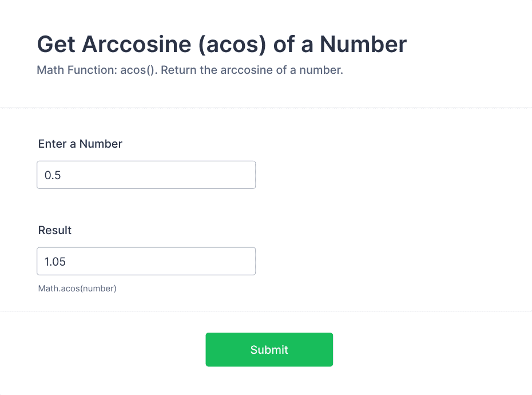Click inside the bottom text box
The width and height of the screenshot is (532, 395).
click(x=146, y=260)
